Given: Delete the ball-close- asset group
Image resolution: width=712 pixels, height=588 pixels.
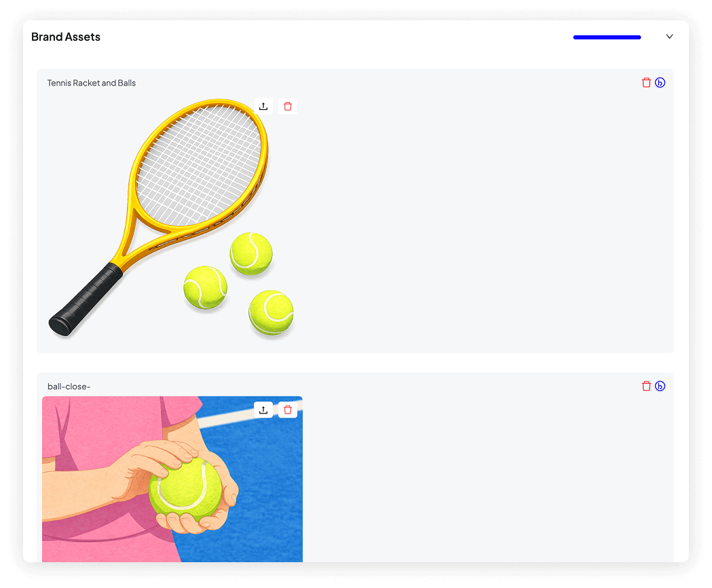Looking at the screenshot, I should click(646, 386).
